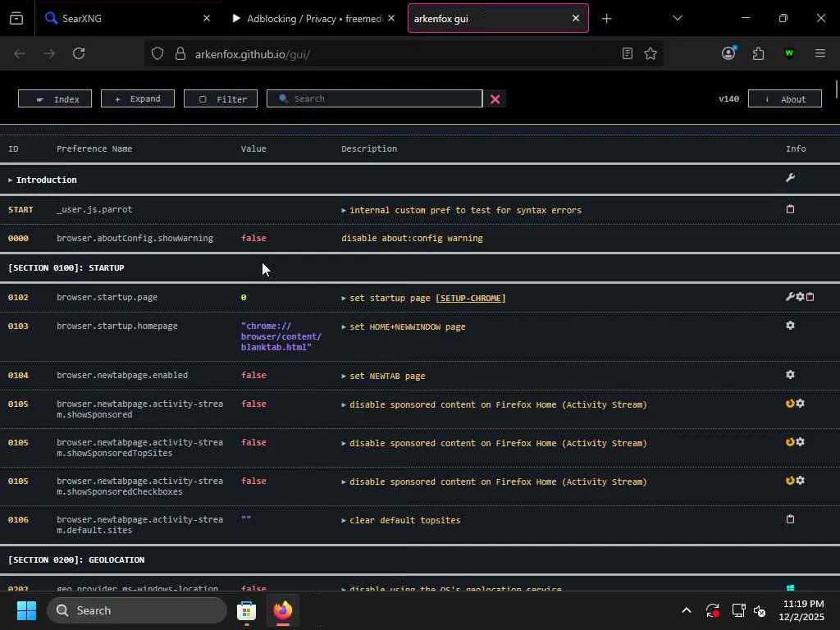This screenshot has height=630, width=840.
Task: Bookmark this page with the star icon
Action: (x=651, y=53)
